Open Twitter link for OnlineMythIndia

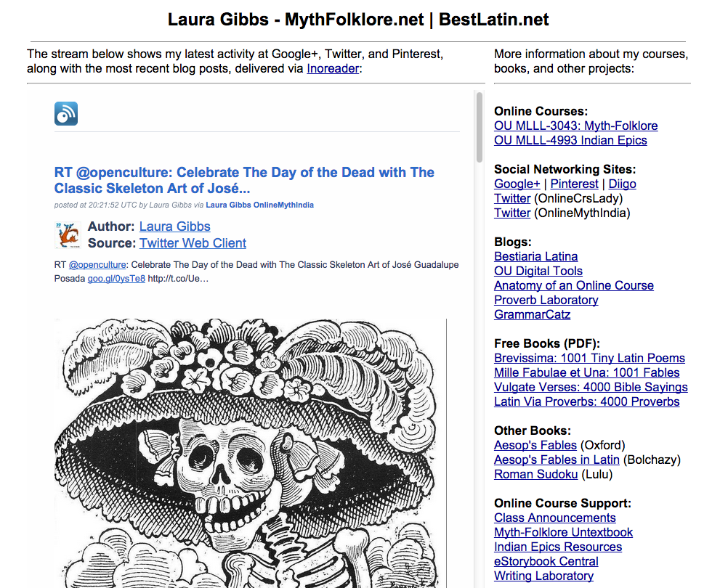(x=512, y=213)
